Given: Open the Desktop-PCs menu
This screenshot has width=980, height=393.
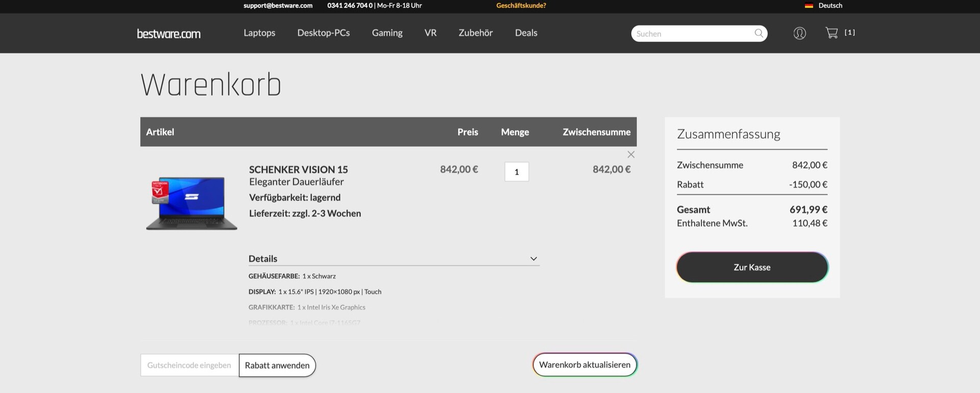Looking at the screenshot, I should tap(324, 33).
